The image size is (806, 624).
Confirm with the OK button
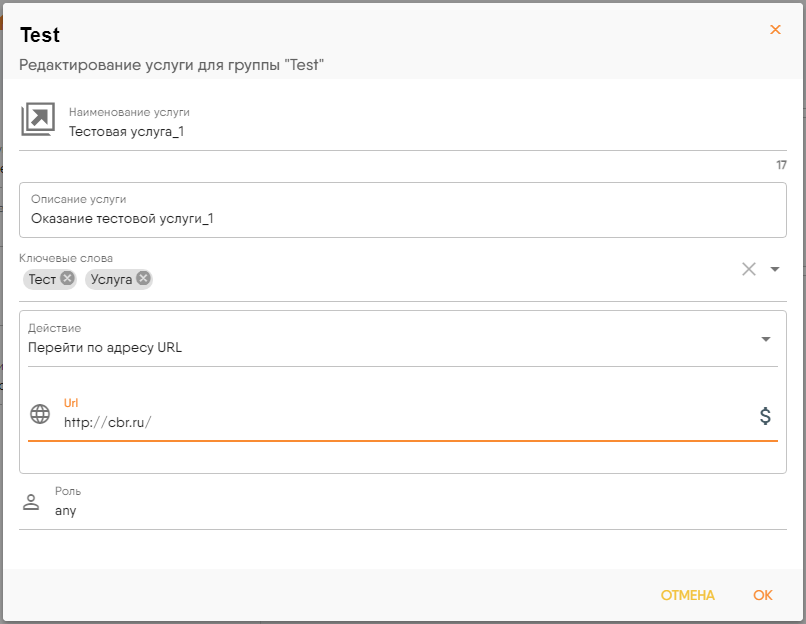tap(763, 595)
